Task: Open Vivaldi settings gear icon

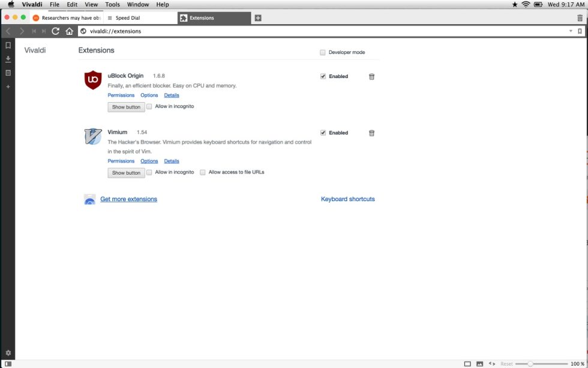Action: pos(8,353)
